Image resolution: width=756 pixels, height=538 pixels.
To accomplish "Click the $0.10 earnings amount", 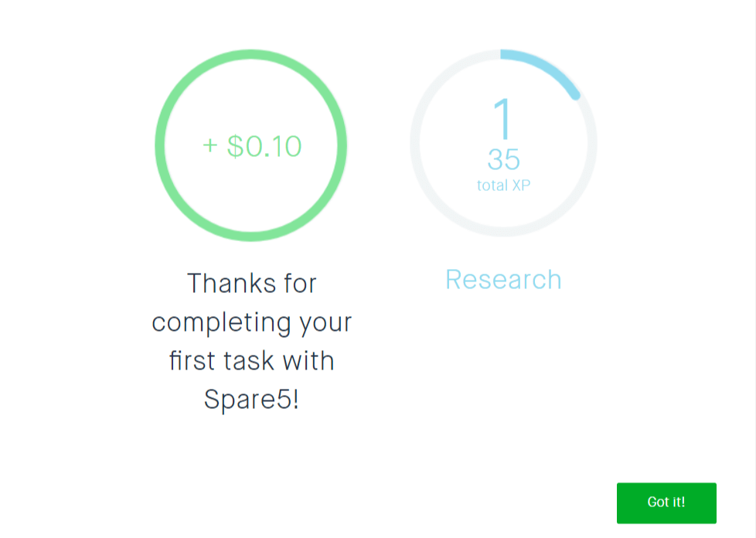I will pos(264,146).
